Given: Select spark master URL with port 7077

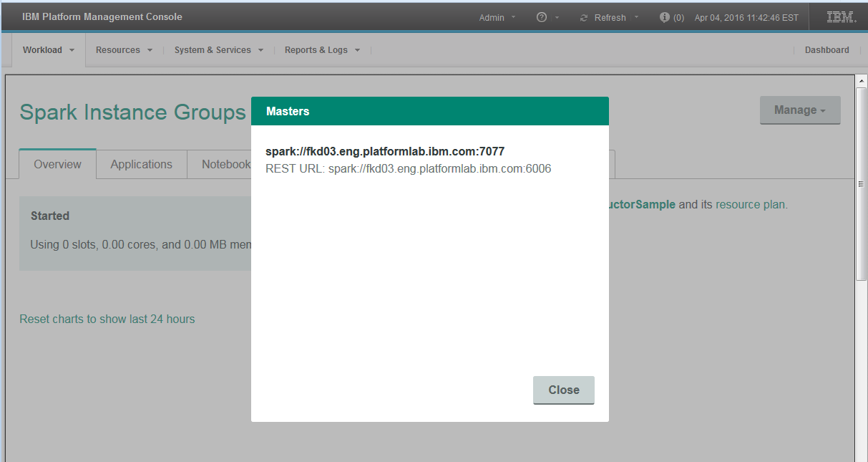Looking at the screenshot, I should [x=385, y=151].
